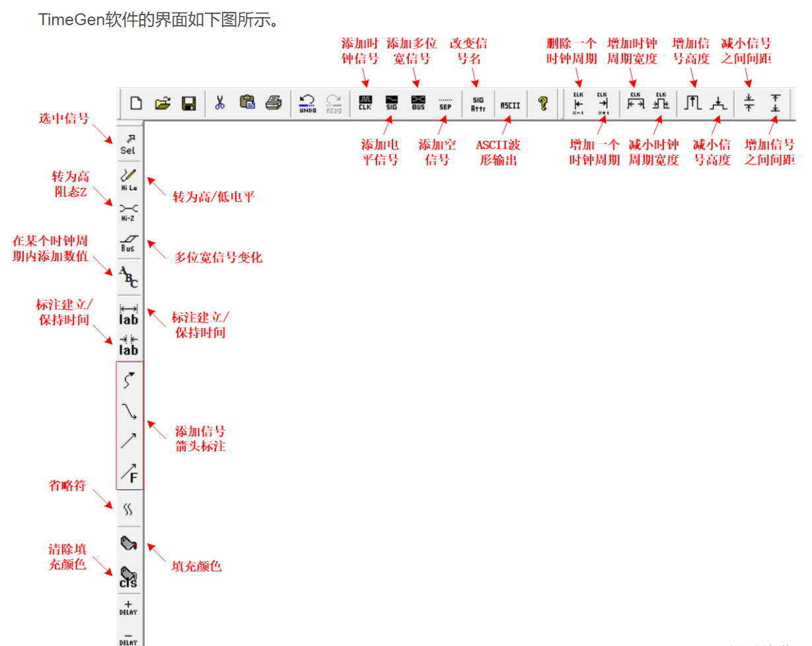
Task: Add one clock cycle (CLK right-arrow icon)
Action: tap(602, 103)
